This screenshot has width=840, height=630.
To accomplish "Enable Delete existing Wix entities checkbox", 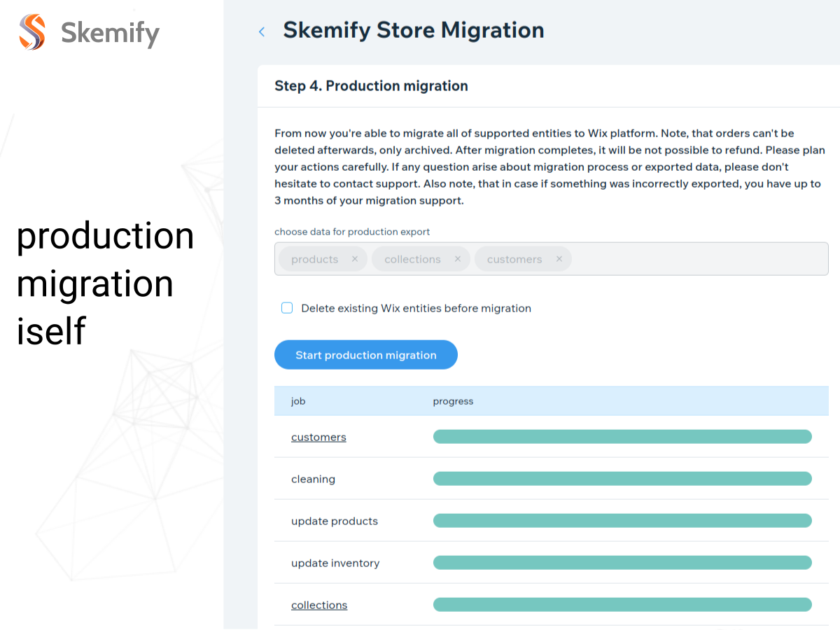I will pyautogui.click(x=287, y=308).
